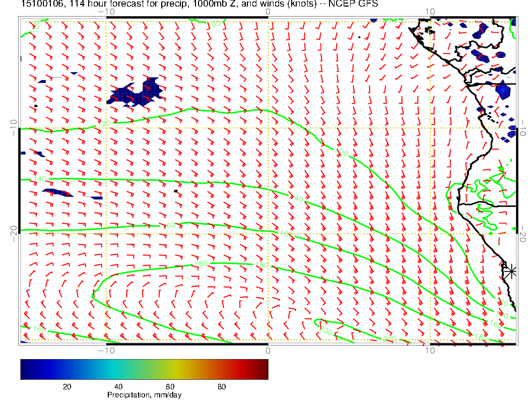Click the "-10" longitude label on the top axis
Viewport: 532px width, 411px height.
click(106, 12)
